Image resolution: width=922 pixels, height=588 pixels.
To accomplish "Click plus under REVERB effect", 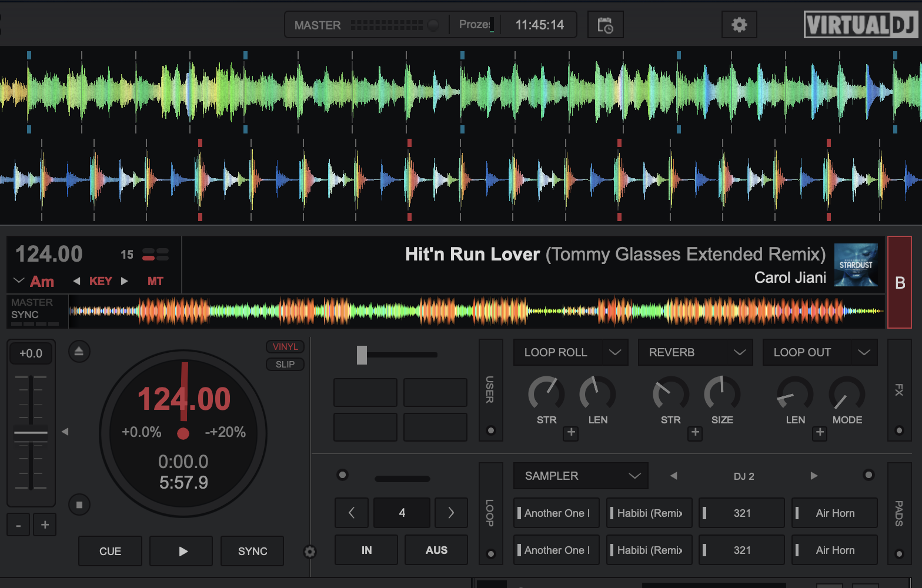I will pyautogui.click(x=696, y=433).
